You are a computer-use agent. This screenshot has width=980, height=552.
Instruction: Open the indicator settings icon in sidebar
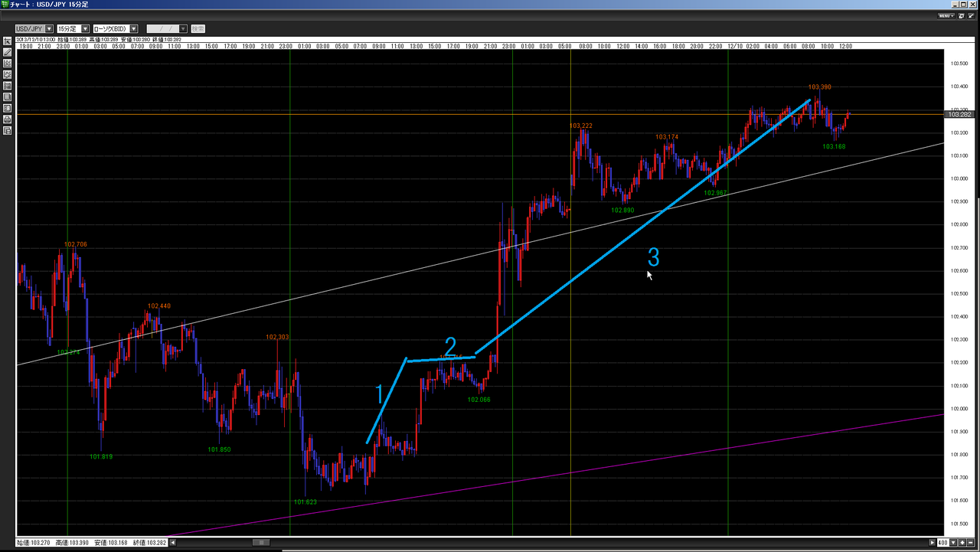[x=8, y=75]
